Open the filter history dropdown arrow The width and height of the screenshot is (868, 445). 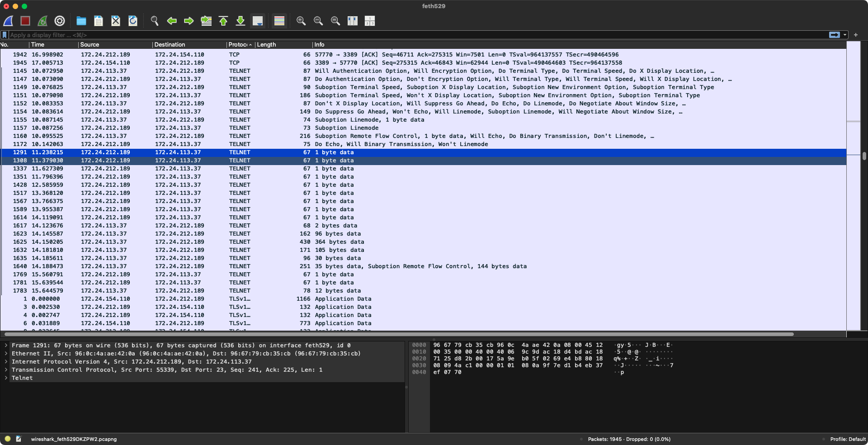point(845,35)
